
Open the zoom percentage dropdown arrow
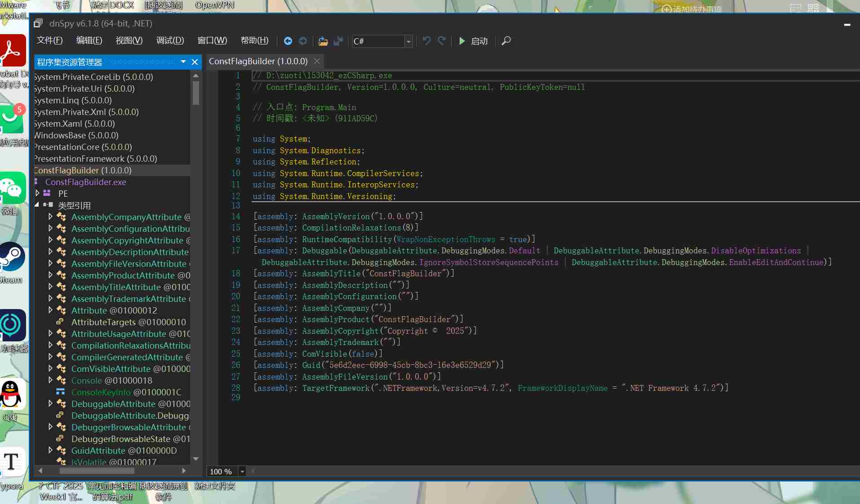coord(242,471)
